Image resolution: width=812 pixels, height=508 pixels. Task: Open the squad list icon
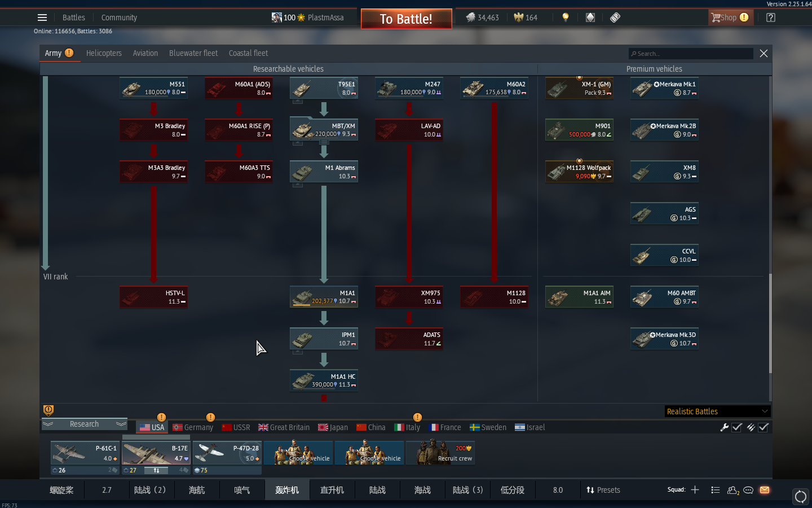coord(716,490)
